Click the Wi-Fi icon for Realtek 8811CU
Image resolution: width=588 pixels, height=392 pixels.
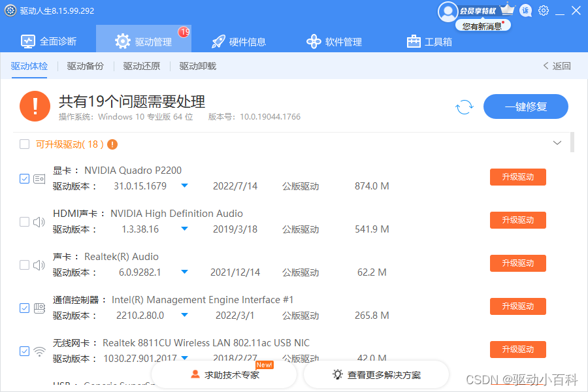(39, 351)
